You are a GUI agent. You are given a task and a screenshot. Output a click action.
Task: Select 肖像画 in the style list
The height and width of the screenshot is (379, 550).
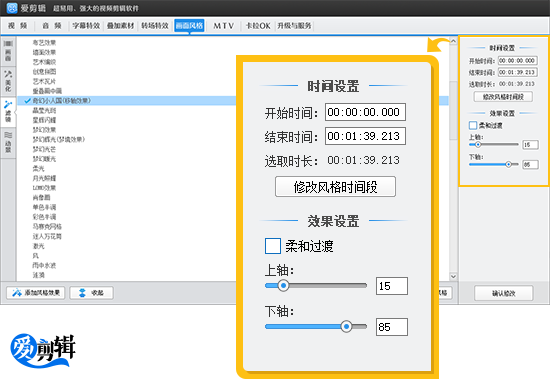[41, 198]
